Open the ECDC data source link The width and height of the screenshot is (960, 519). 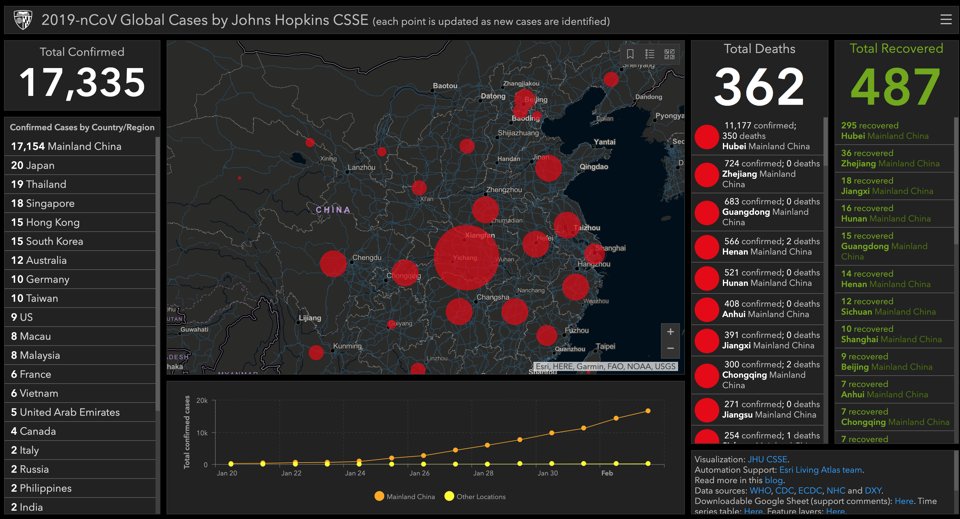point(810,491)
